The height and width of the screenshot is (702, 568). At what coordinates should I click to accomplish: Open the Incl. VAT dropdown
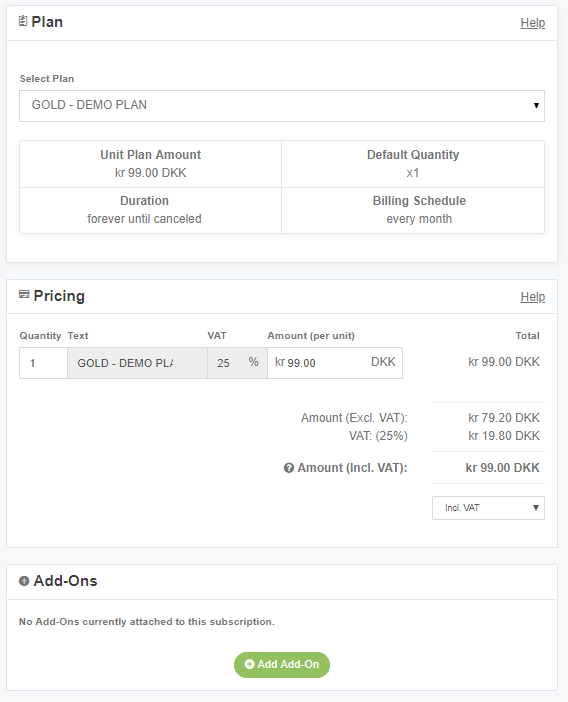[488, 508]
